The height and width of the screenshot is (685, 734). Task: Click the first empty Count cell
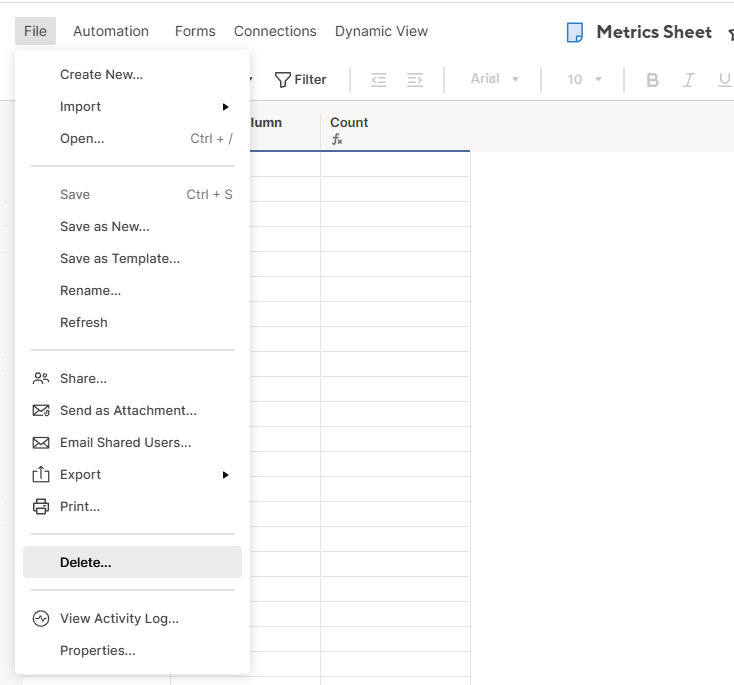pos(395,165)
